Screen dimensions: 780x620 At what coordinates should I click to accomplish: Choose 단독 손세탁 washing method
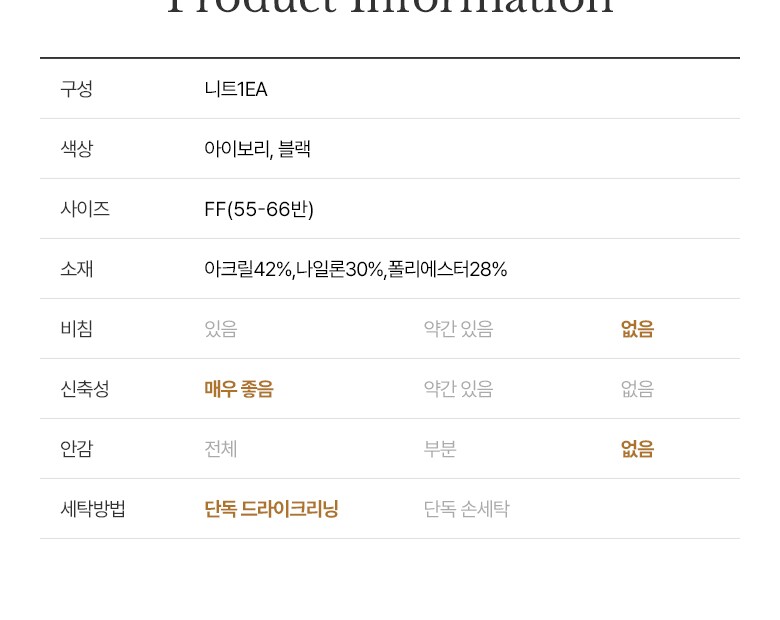click(466, 509)
